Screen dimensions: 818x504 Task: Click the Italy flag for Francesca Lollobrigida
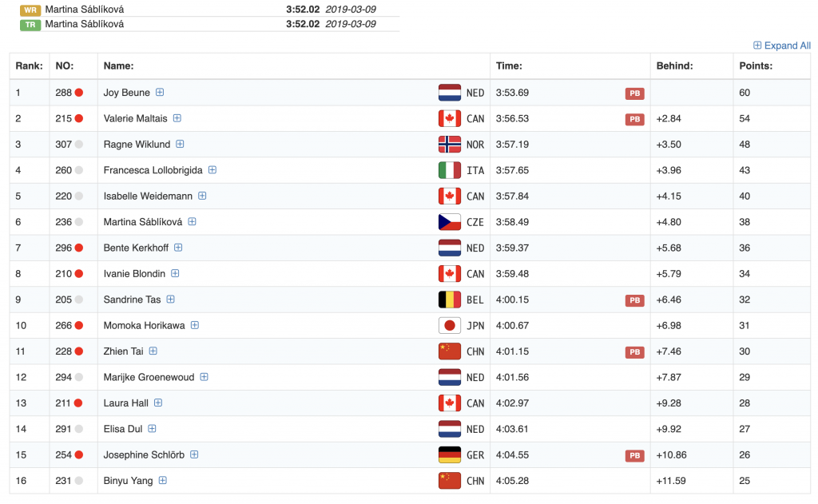(450, 170)
